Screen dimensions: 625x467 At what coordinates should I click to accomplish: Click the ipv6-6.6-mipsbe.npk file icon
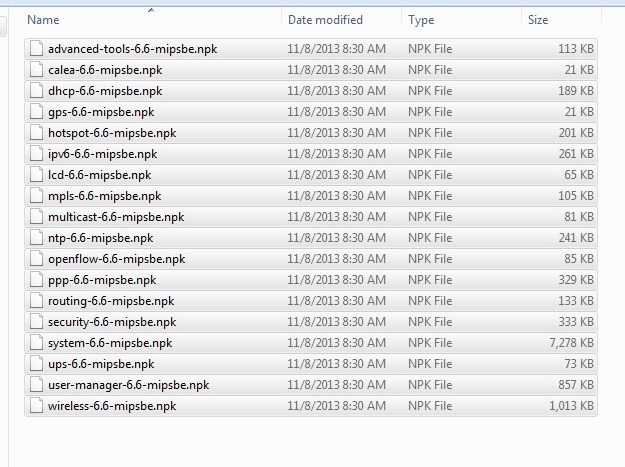37,154
